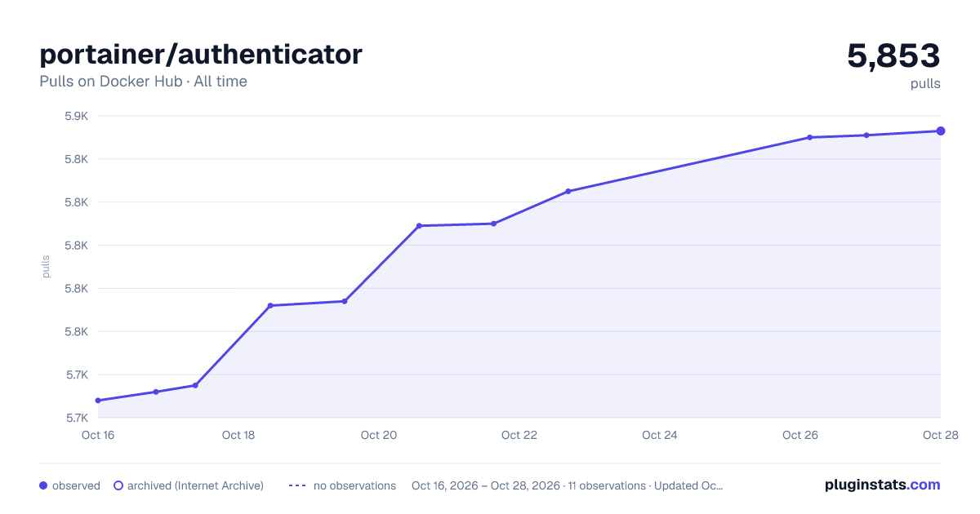The image size is (980, 514).
Task: Click the "Oct 20" x-axis label
Action: (379, 435)
